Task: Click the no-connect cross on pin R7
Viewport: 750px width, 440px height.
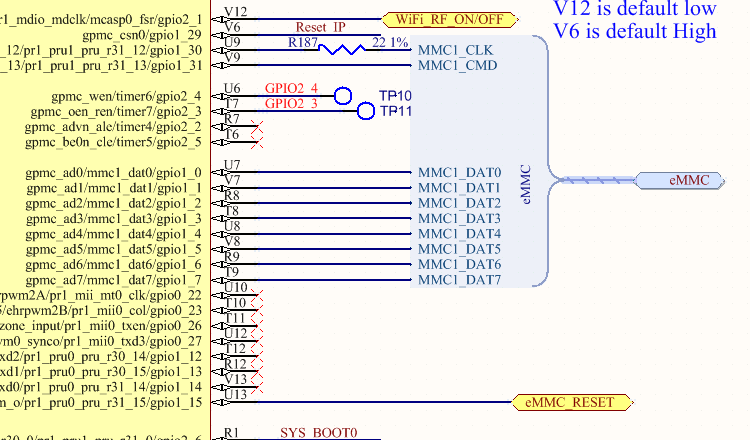Action: point(257,127)
